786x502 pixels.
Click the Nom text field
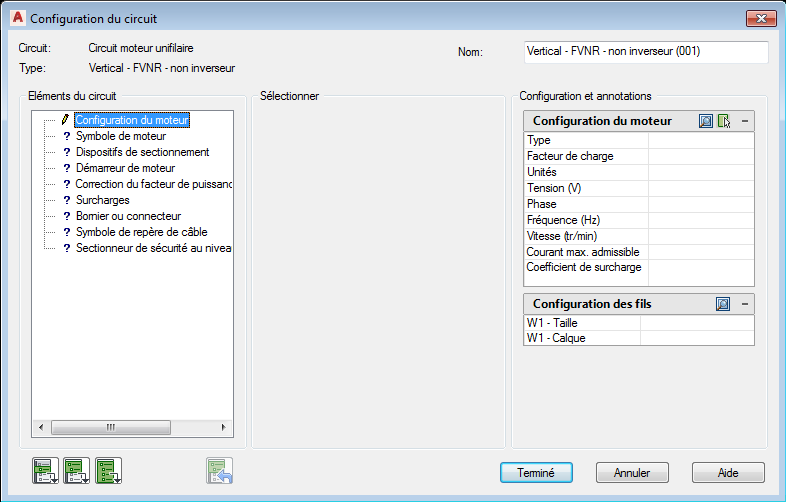pos(645,52)
